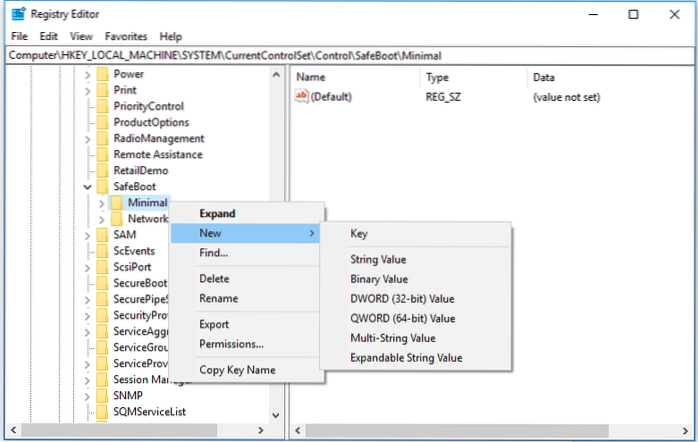The image size is (698, 442).
Task: Click the registry path address bar
Action: [x=348, y=55]
